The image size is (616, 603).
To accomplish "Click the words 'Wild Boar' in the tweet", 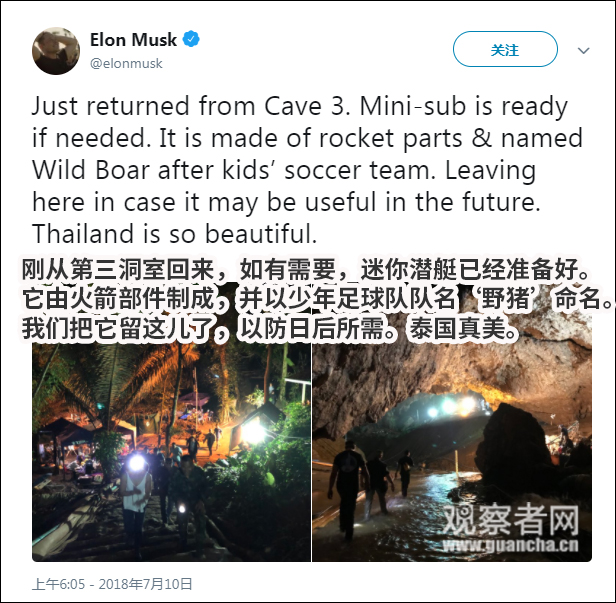I will [x=91, y=170].
